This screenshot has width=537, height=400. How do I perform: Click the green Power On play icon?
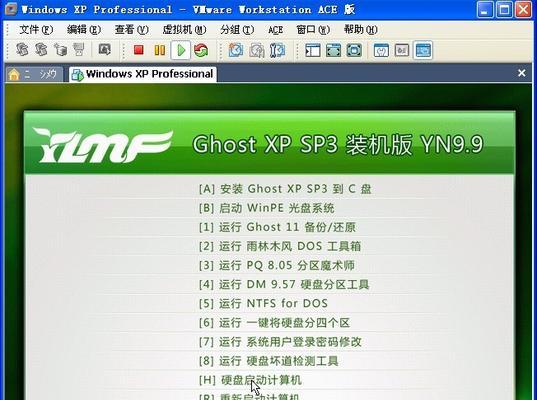(181, 50)
